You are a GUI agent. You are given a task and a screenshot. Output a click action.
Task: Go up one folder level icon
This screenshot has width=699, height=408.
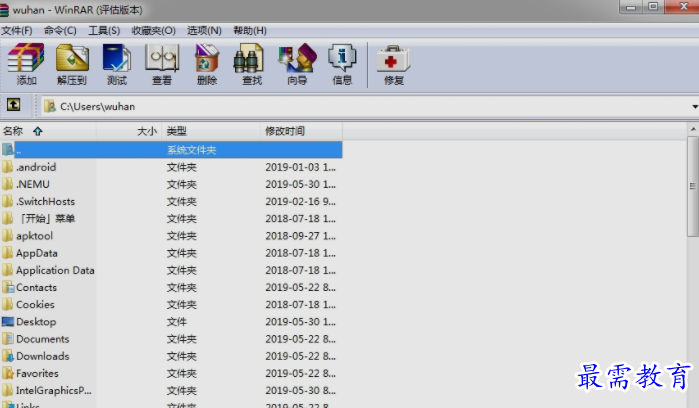[x=13, y=105]
